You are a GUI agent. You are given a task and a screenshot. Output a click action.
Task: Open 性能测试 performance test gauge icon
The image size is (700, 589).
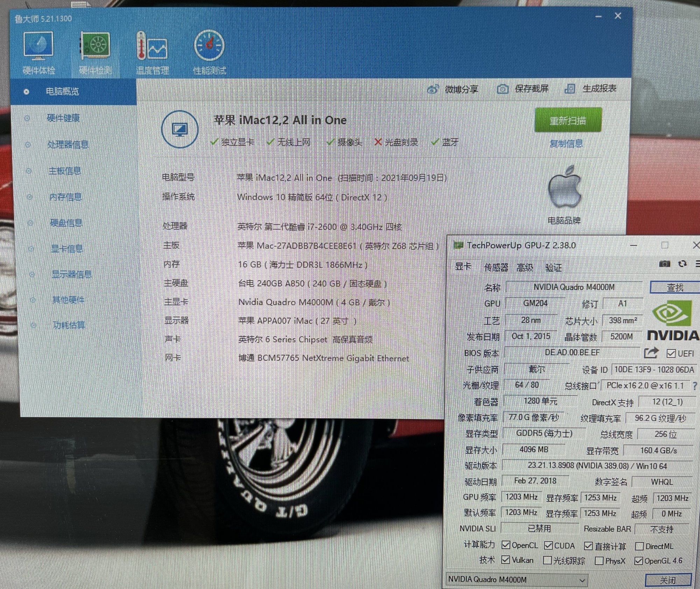point(209,46)
